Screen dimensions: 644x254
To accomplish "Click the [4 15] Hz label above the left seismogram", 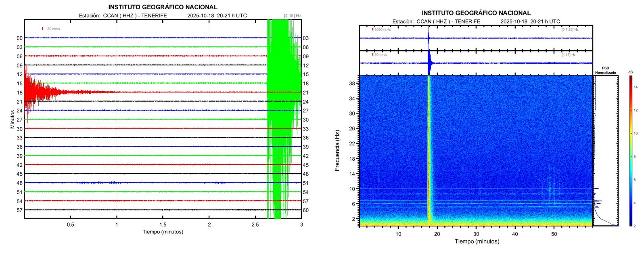I will 292,16.
